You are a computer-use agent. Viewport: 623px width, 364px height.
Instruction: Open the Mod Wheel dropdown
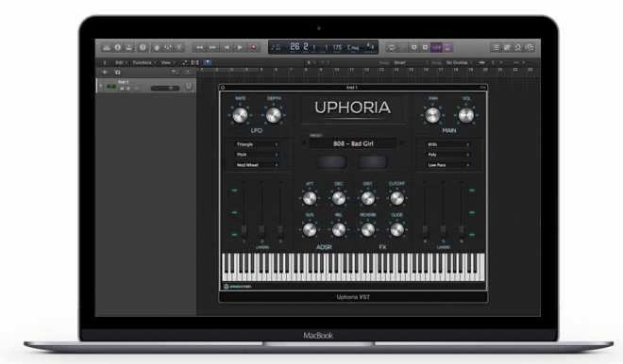(x=257, y=165)
